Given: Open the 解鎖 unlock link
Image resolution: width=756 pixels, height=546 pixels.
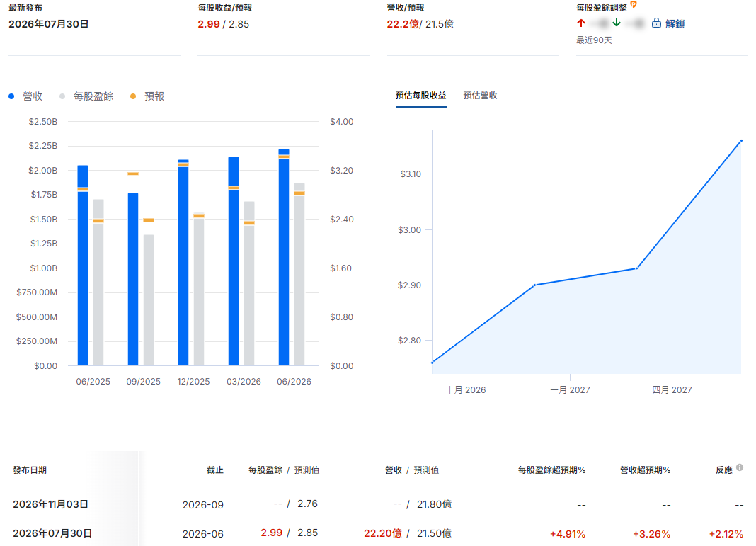Looking at the screenshot, I should 675,23.
